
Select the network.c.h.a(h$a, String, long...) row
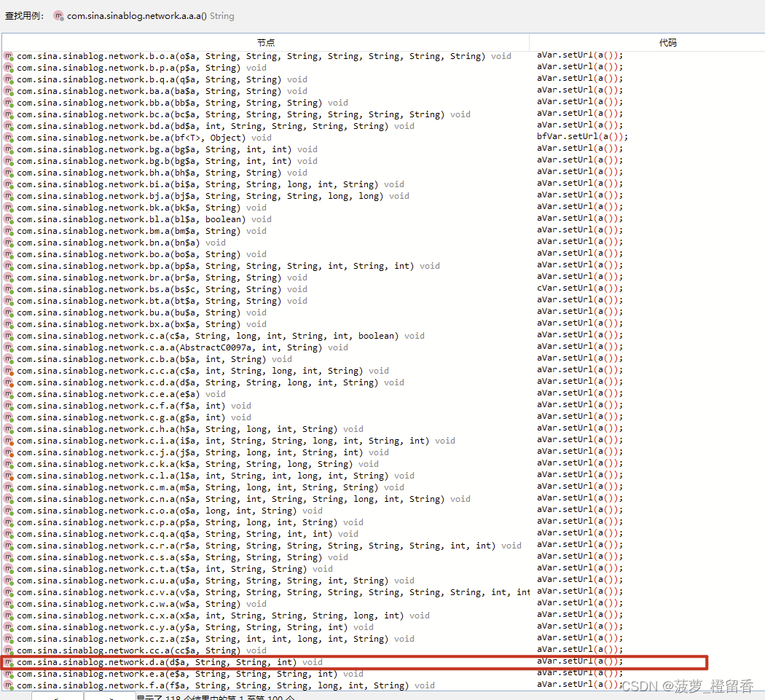pos(383,430)
